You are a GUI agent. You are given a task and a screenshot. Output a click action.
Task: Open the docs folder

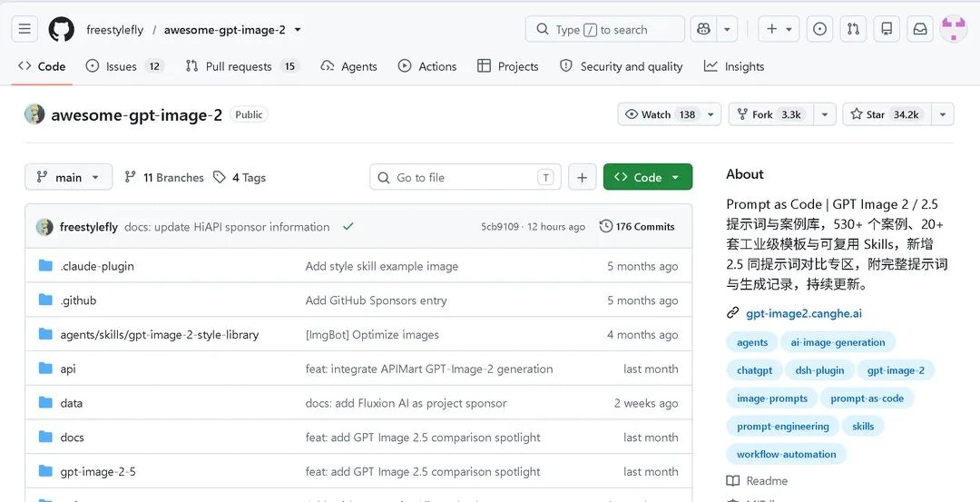point(72,437)
